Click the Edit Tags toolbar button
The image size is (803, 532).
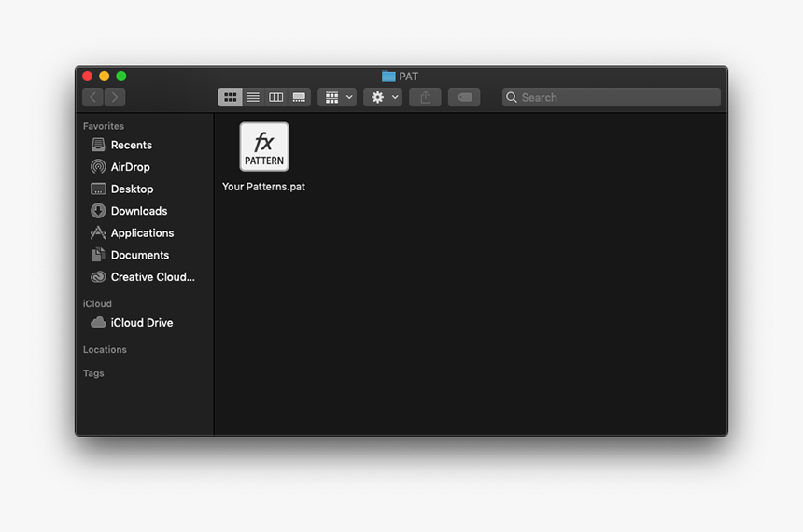[x=464, y=97]
